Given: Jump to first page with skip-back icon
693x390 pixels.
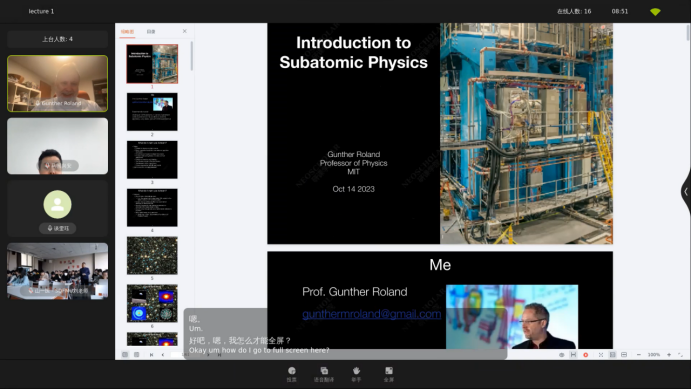Looking at the screenshot, I should point(152,355).
